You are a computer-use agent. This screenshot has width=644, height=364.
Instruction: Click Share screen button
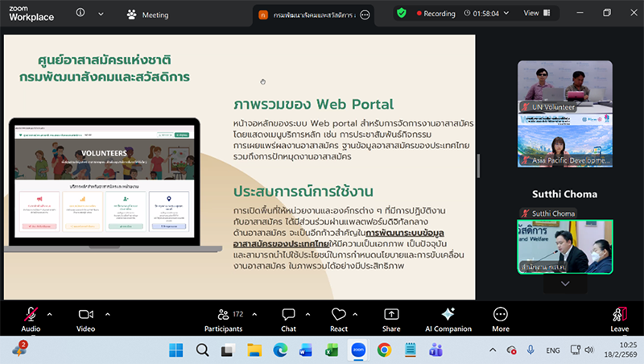pos(391,320)
